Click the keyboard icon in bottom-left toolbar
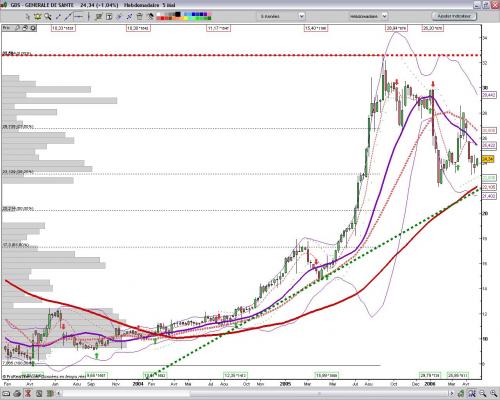Viewport: 500px width, 400px height. point(6,394)
